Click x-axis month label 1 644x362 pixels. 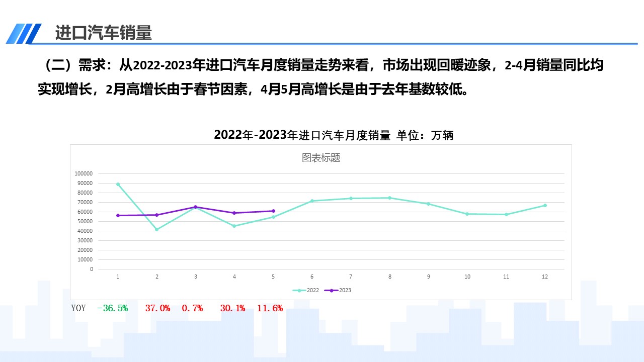118,277
